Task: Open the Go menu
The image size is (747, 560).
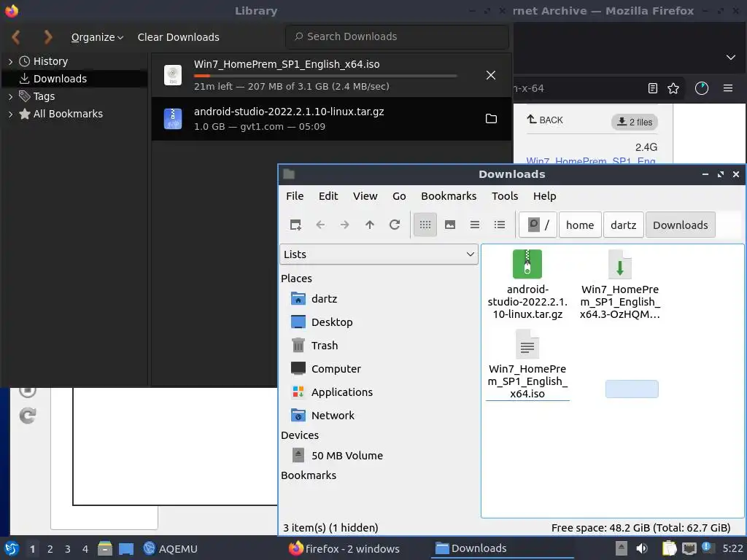Action: coord(399,196)
